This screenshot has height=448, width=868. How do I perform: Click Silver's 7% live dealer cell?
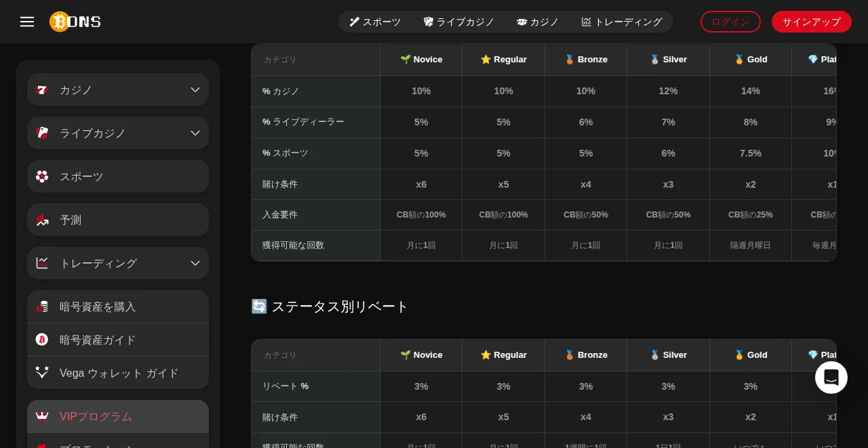click(x=668, y=122)
